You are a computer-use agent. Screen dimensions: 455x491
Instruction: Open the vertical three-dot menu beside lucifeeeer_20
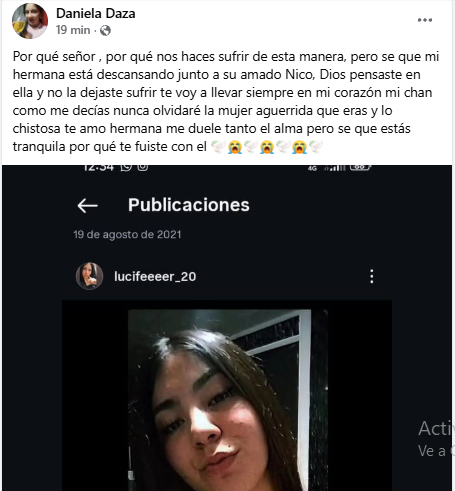pyautogui.click(x=372, y=276)
